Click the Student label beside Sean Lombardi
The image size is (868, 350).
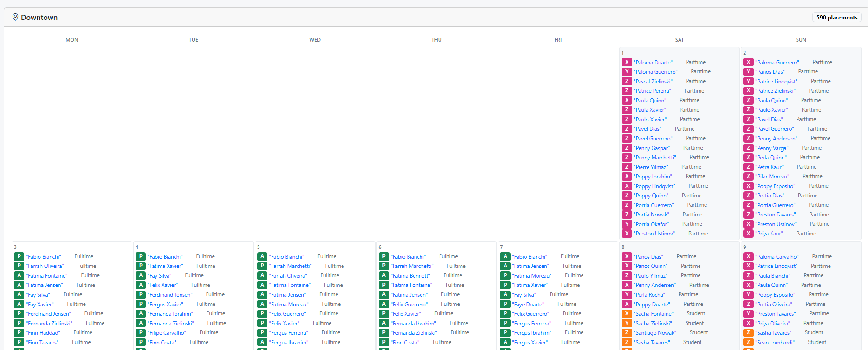(x=817, y=342)
